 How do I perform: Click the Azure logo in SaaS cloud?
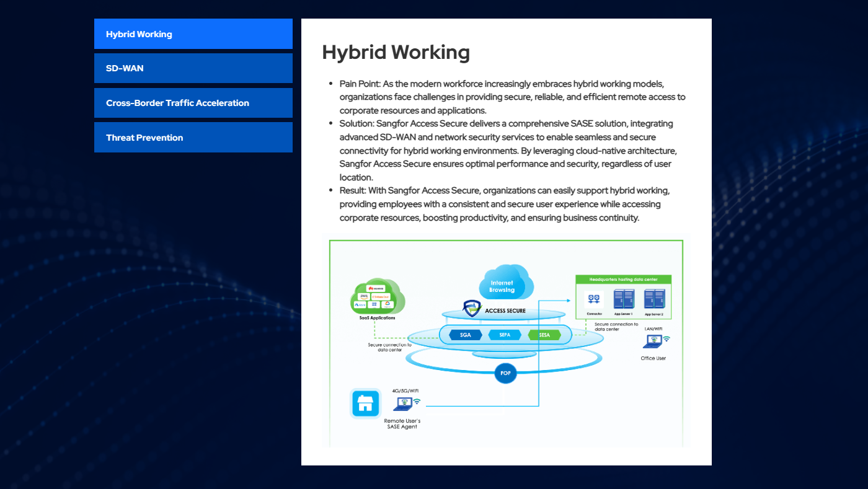[360, 305]
